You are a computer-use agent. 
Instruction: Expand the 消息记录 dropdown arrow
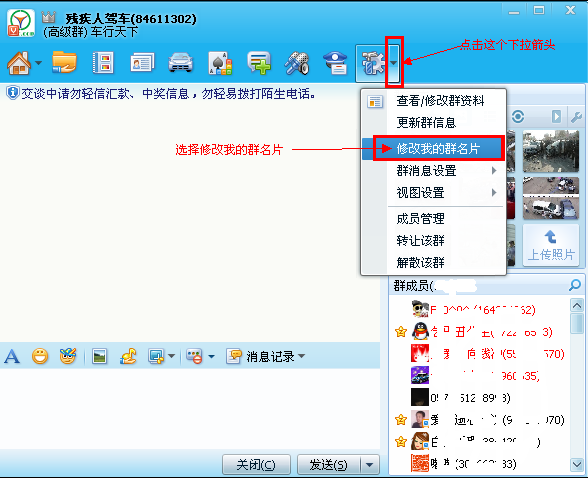click(302, 356)
